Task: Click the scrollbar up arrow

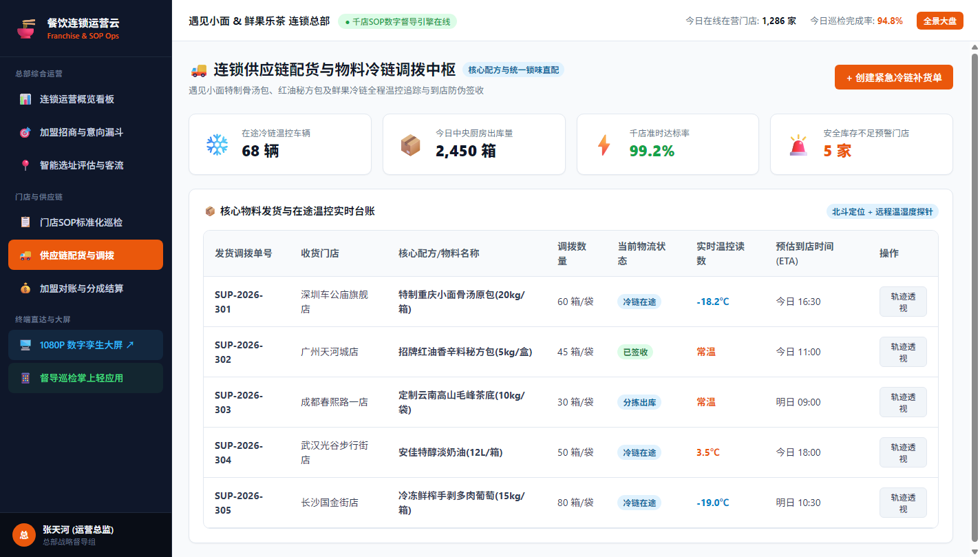Action: 974,47
